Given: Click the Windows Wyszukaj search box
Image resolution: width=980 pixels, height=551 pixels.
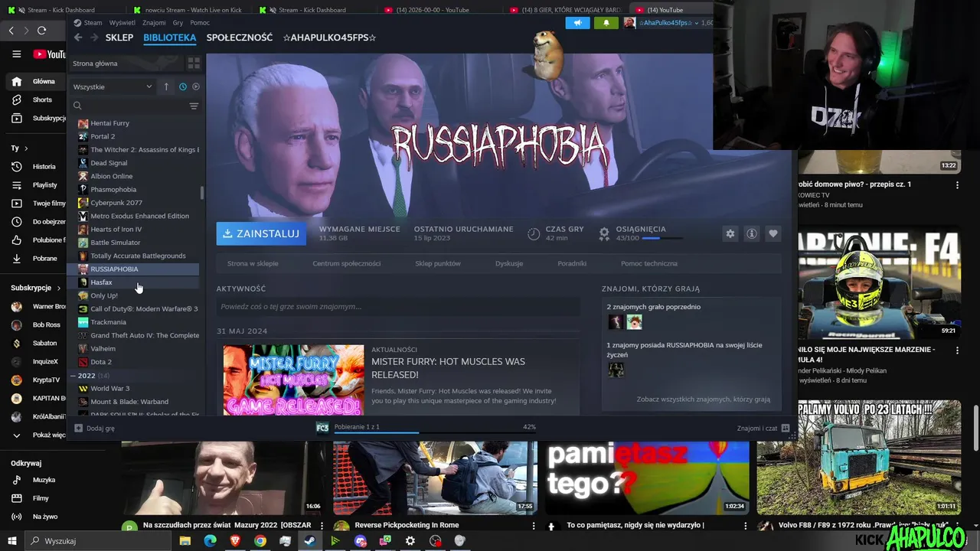Looking at the screenshot, I should pyautogui.click(x=98, y=541).
